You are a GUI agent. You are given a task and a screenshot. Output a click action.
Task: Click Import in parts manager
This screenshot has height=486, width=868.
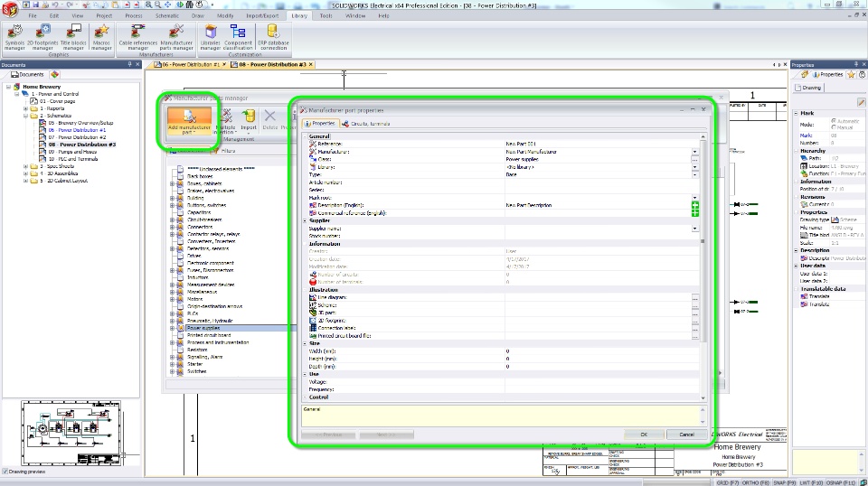[249, 120]
